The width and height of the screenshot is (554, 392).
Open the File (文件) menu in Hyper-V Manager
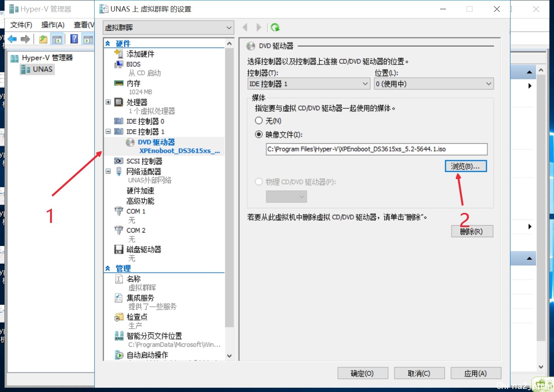click(x=21, y=25)
